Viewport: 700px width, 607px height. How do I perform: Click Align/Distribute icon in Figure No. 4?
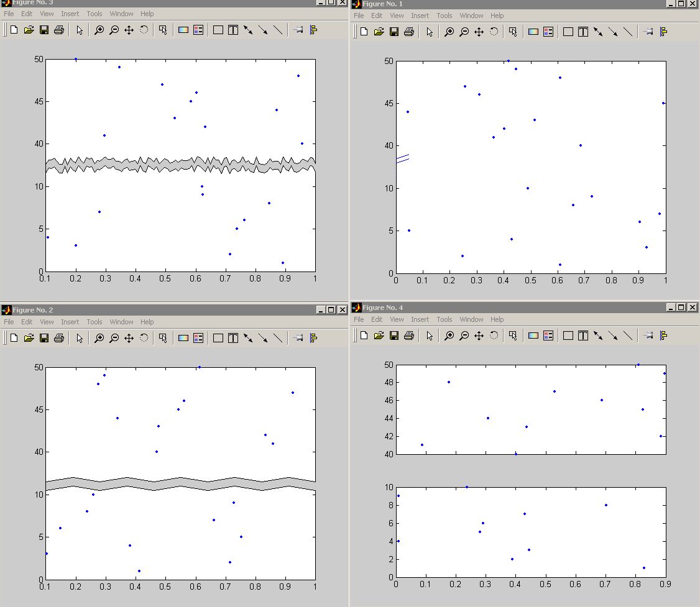coord(664,335)
